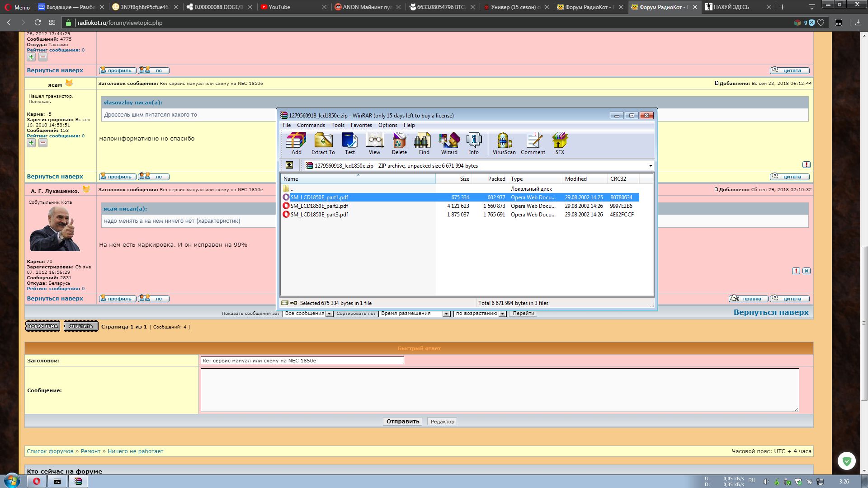Click the page vertical scrollbar thumb
The height and width of the screenshot is (488, 868).
coord(864,323)
